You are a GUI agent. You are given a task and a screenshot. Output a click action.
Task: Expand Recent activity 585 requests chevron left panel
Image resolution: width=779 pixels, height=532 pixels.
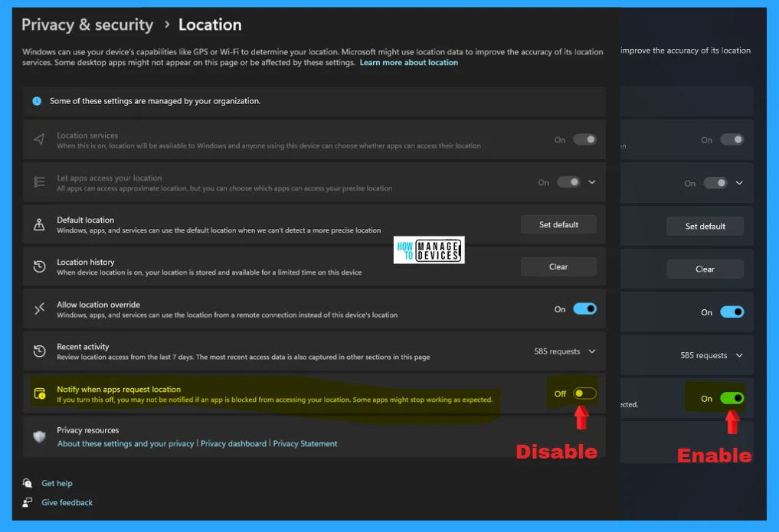[592, 351]
